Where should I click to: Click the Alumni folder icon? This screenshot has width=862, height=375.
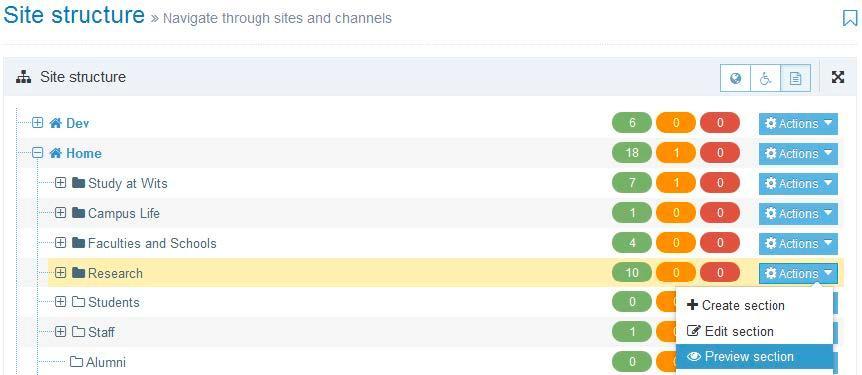[x=76, y=362]
